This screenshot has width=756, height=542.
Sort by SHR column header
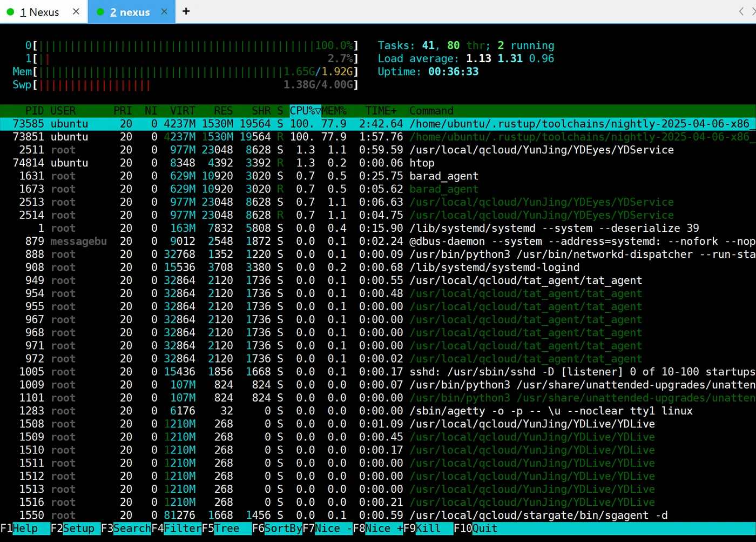261,111
